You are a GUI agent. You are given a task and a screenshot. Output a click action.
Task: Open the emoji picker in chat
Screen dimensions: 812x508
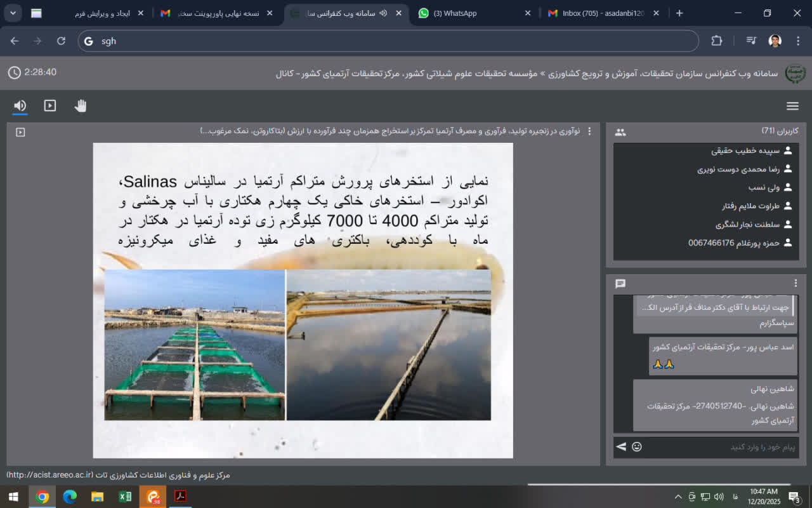637,446
